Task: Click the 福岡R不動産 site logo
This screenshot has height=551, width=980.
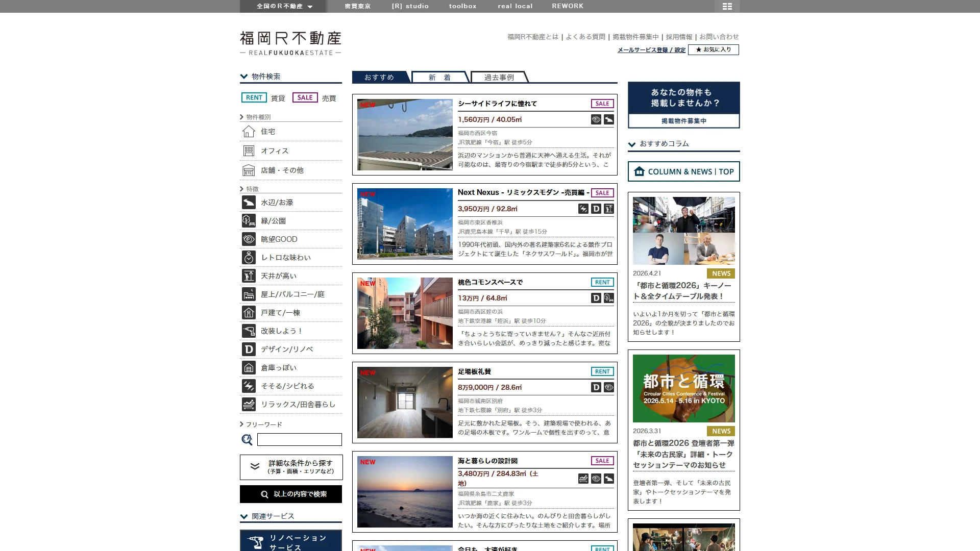Action: [x=290, y=43]
